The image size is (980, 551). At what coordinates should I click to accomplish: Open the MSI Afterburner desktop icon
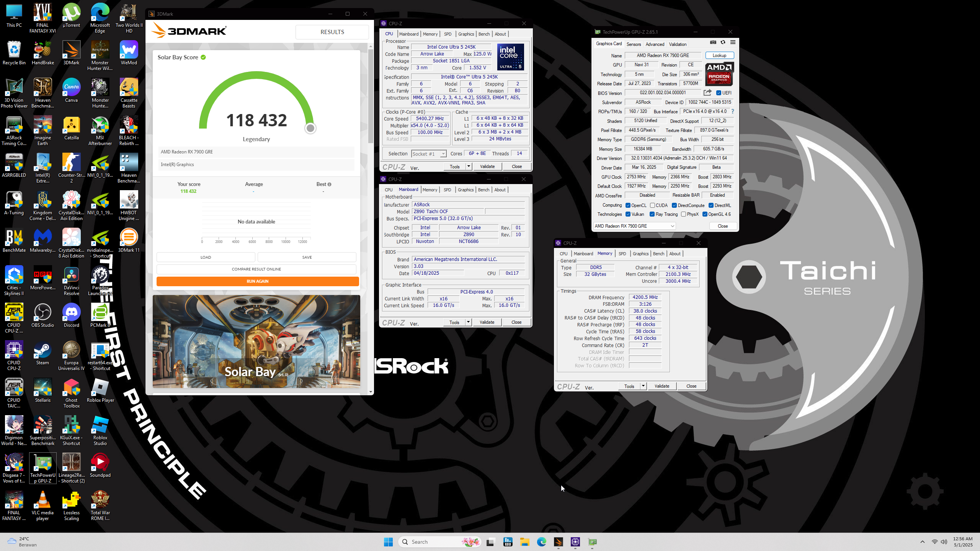click(x=100, y=131)
